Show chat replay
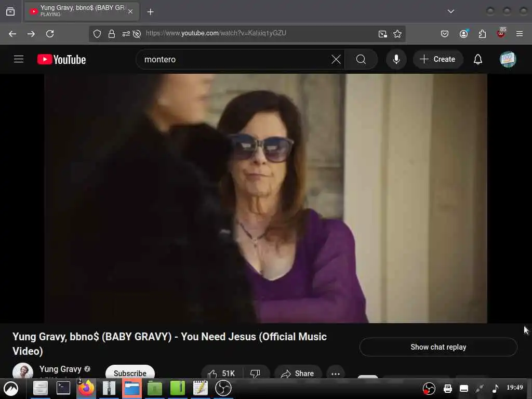This screenshot has height=399, width=532. pos(438,347)
